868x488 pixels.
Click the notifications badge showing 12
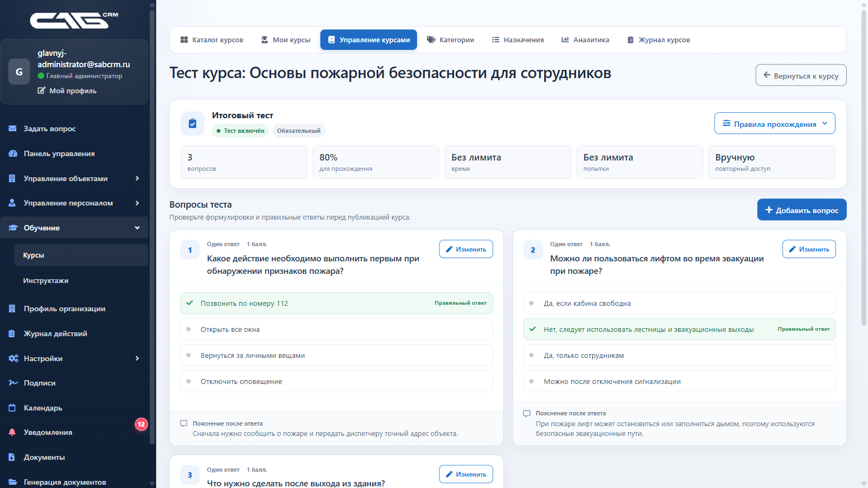[x=141, y=424]
